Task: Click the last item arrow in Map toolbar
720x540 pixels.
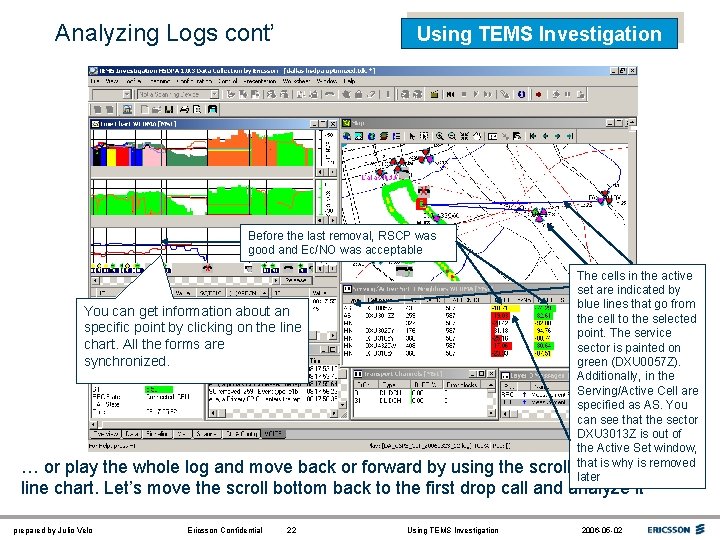Action: coord(569,136)
